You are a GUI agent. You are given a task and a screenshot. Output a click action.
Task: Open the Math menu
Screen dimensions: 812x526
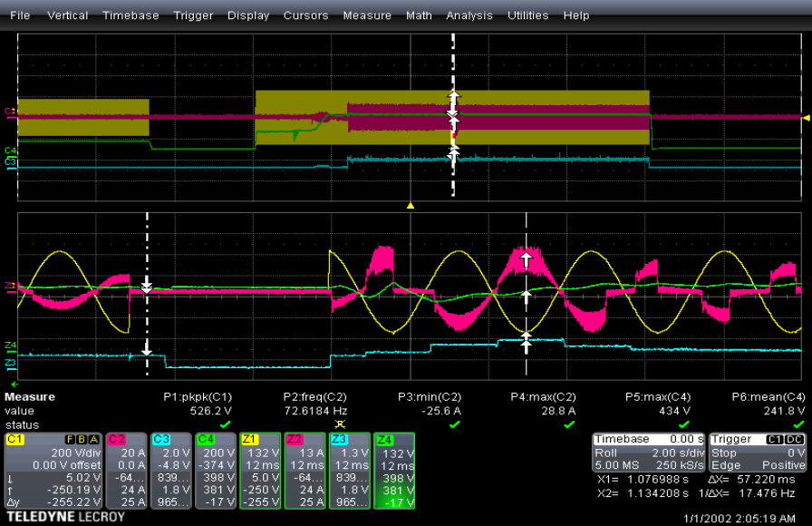pyautogui.click(x=419, y=15)
